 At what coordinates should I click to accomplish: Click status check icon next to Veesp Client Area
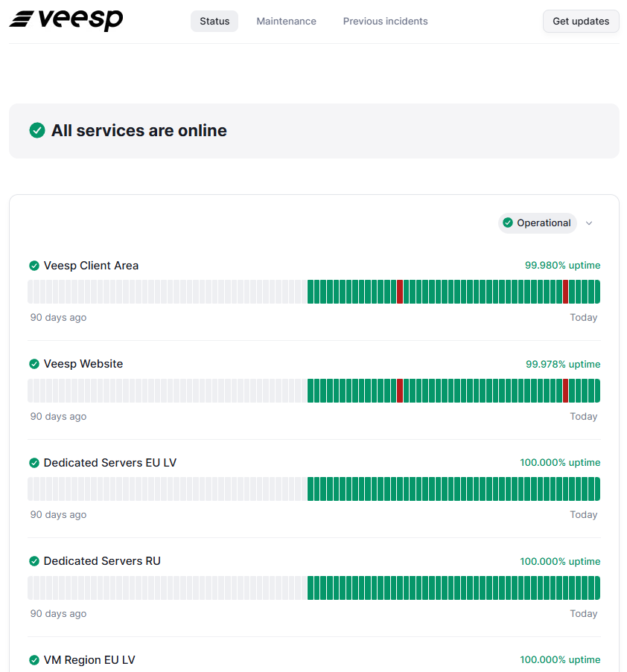[x=34, y=266]
